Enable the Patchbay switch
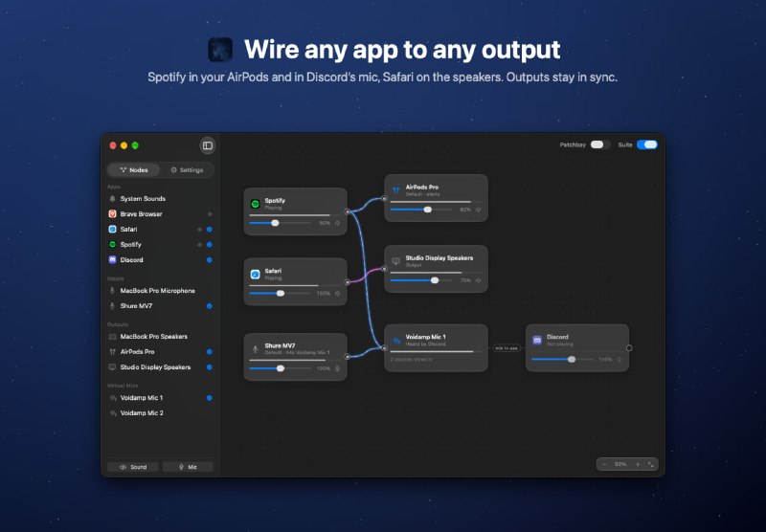766x532 pixels. pyautogui.click(x=599, y=144)
